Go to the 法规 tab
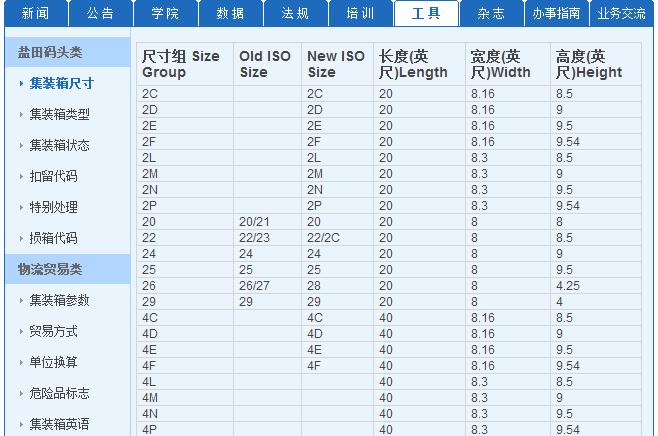 (x=295, y=13)
